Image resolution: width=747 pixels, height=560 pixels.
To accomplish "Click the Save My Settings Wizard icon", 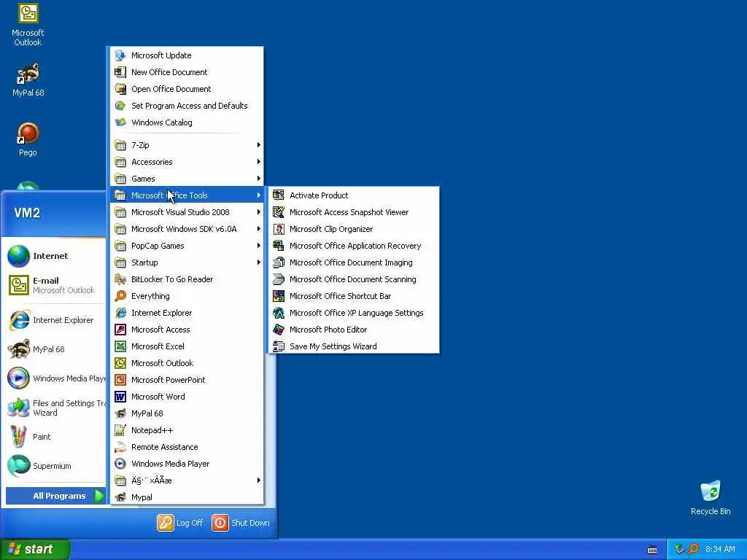I will (x=279, y=346).
